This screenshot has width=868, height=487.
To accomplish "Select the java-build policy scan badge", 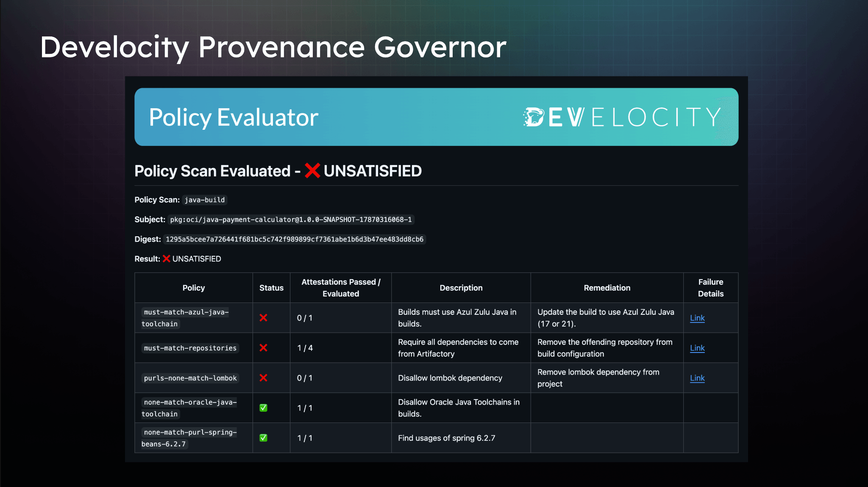I will pos(205,200).
